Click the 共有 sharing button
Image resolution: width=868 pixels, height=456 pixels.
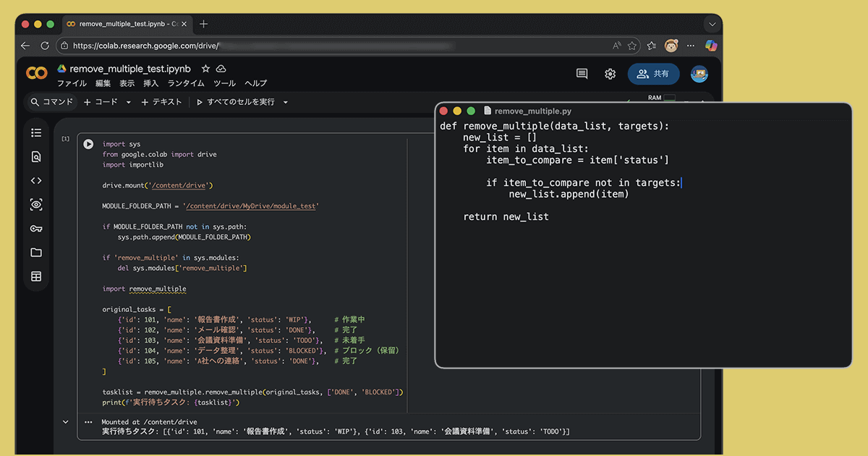[654, 73]
